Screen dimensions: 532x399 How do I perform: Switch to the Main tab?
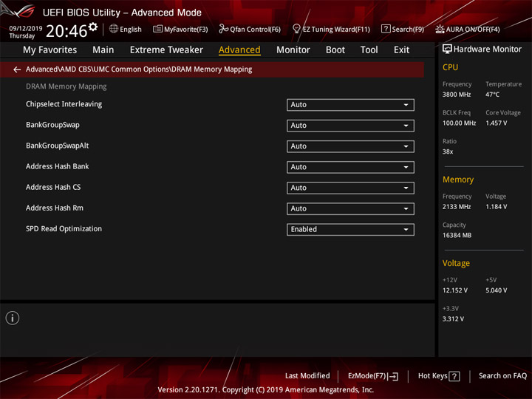point(103,50)
